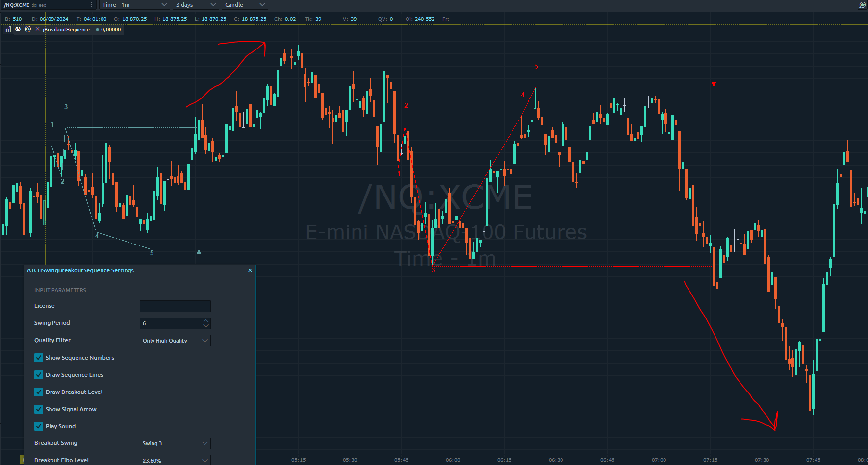The image size is (868, 465).
Task: Click the green up signal arrow on chart
Action: point(199,251)
